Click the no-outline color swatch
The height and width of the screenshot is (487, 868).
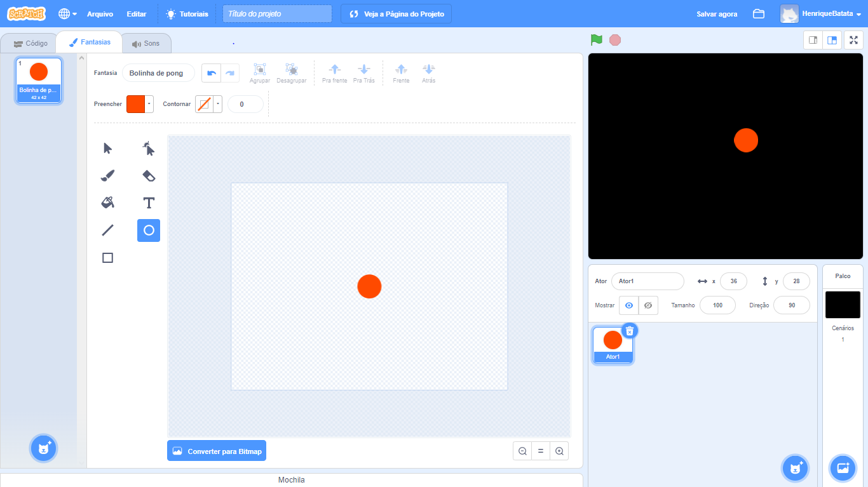click(204, 104)
